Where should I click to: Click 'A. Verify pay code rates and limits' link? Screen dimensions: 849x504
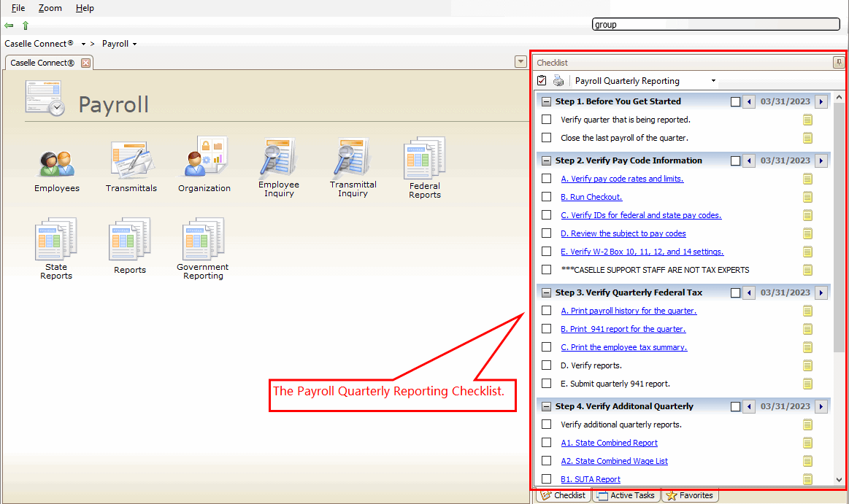(622, 179)
